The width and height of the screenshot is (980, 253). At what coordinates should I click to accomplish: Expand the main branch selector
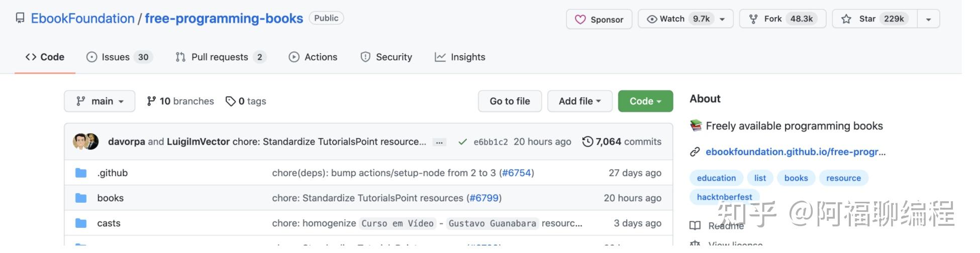(100, 101)
